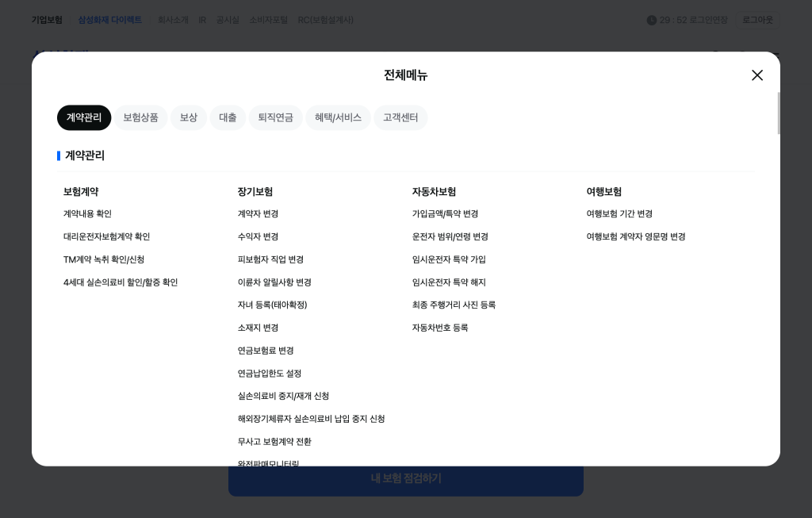The height and width of the screenshot is (518, 812).
Task: Open 실손의료비 중지/재개 신청
Action: [x=283, y=397]
